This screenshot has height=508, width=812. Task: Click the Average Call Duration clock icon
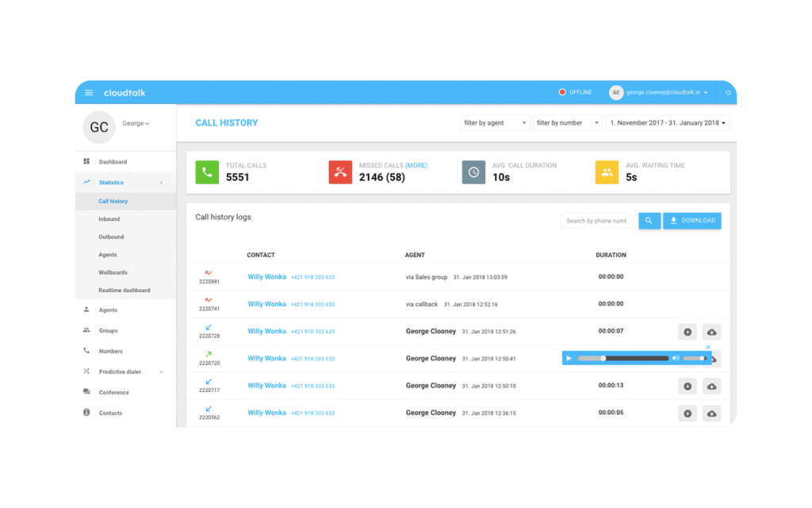(x=473, y=171)
